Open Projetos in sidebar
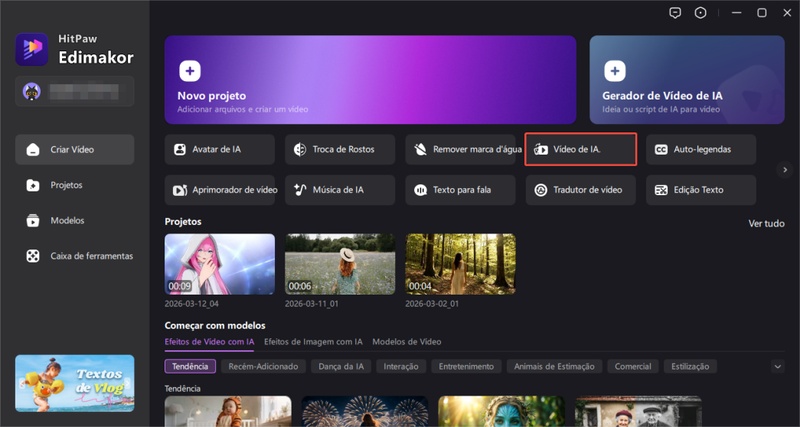800x427 pixels. [x=74, y=185]
